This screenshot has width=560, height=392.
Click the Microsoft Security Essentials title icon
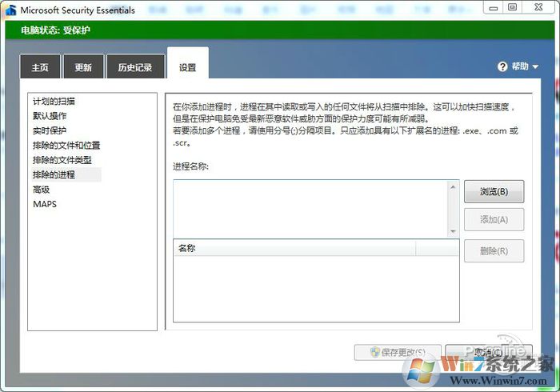coord(11,10)
